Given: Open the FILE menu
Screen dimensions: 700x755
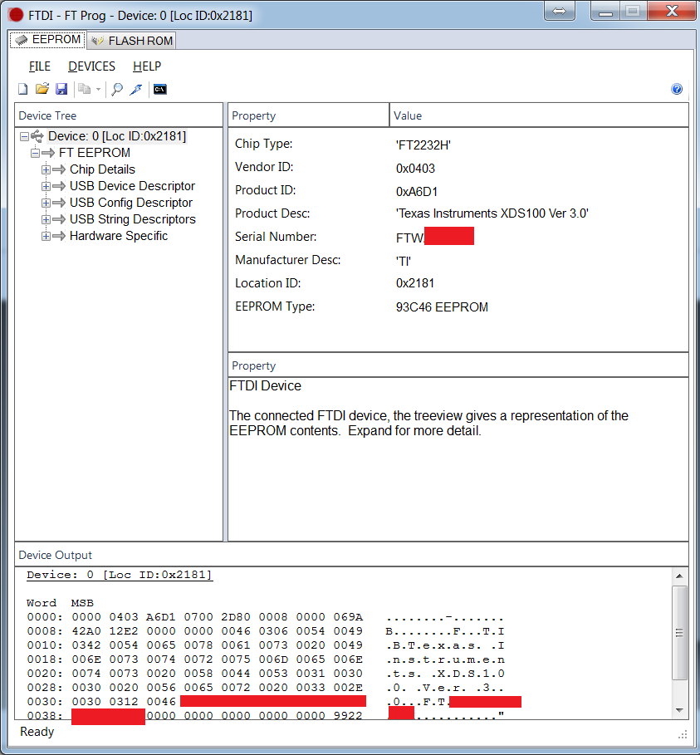Looking at the screenshot, I should pyautogui.click(x=40, y=66).
